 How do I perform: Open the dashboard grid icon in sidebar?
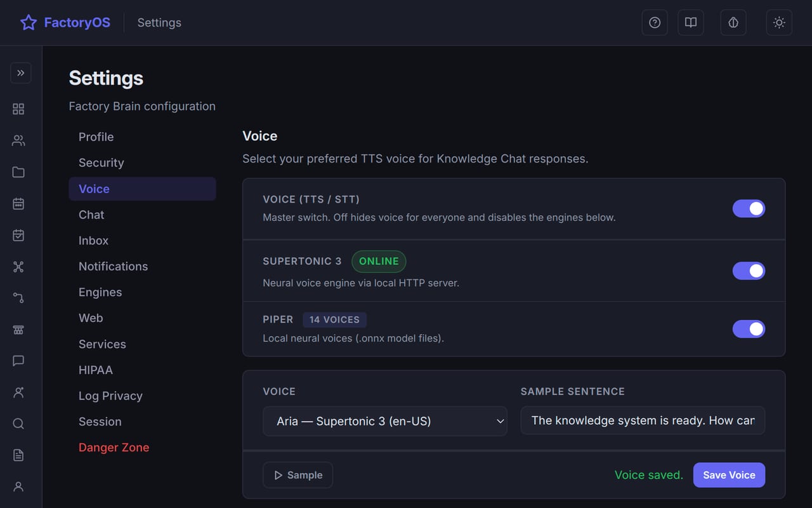18,109
